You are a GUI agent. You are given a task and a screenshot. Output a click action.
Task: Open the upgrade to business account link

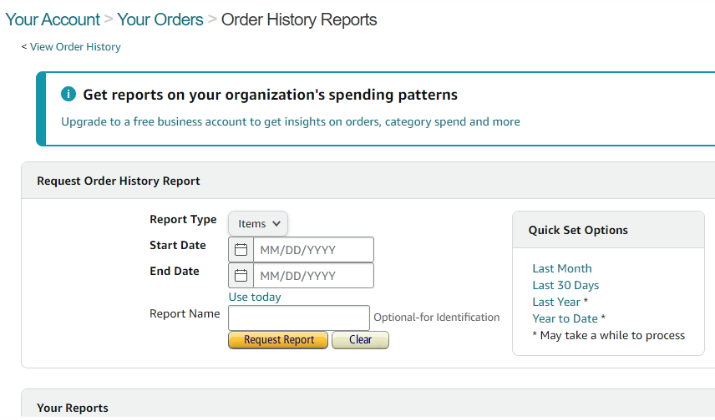point(290,122)
